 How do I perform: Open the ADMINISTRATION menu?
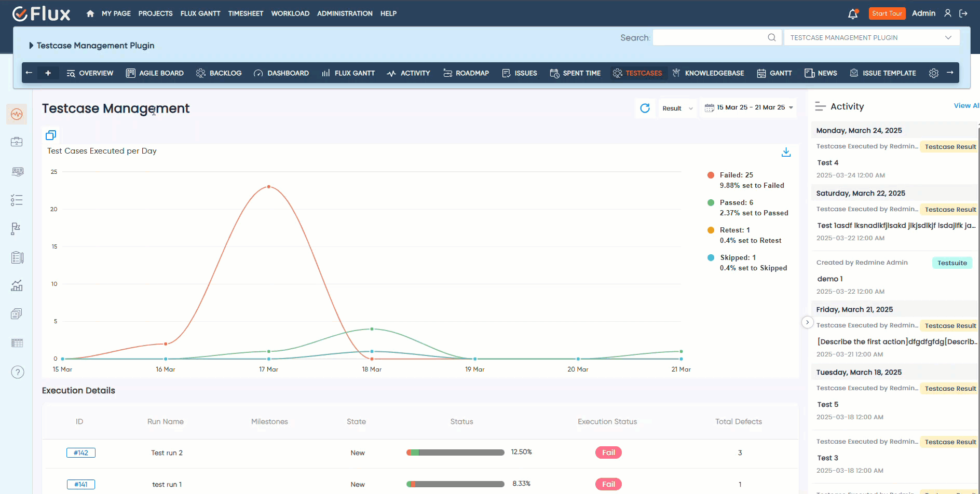345,13
